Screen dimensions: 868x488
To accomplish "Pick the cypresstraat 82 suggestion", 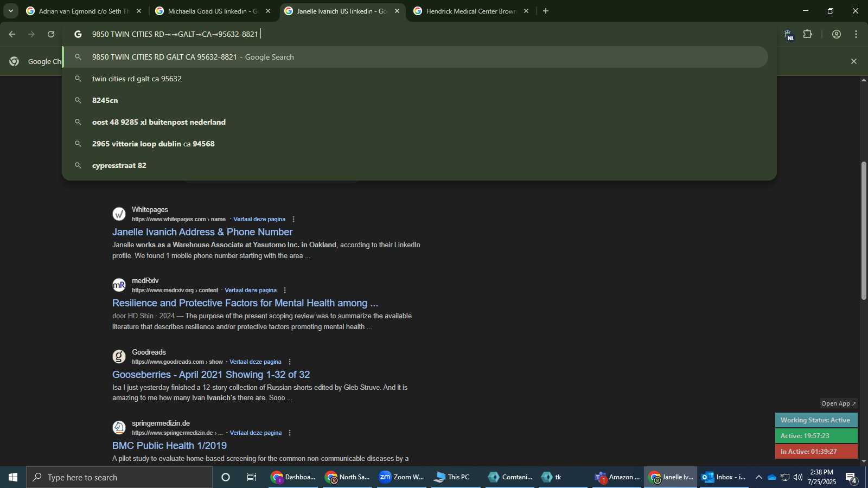I will 415,165.
